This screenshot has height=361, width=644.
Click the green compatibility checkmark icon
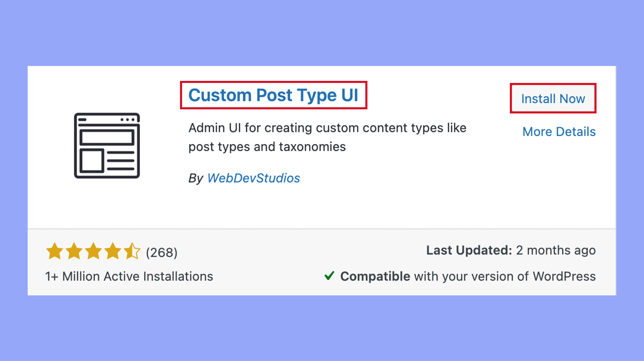329,276
